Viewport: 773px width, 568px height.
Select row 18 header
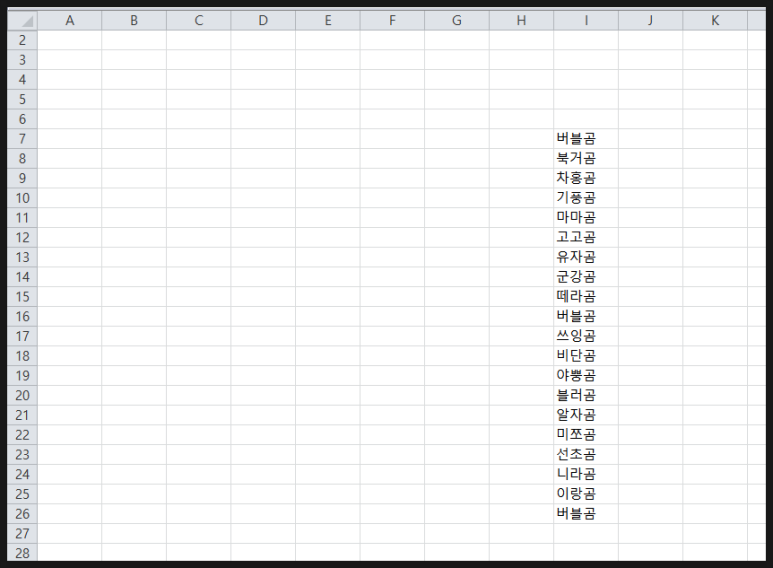pos(22,355)
